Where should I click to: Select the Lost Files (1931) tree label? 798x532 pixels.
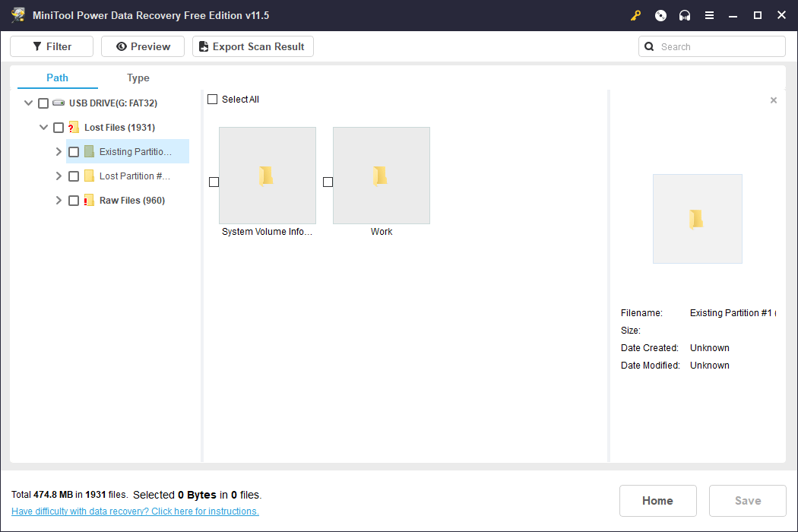tap(119, 127)
